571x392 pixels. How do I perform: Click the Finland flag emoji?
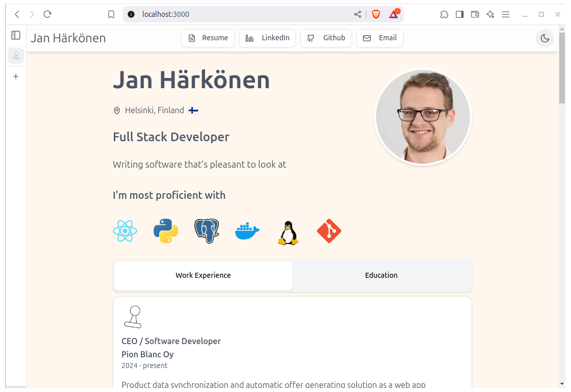tap(193, 110)
